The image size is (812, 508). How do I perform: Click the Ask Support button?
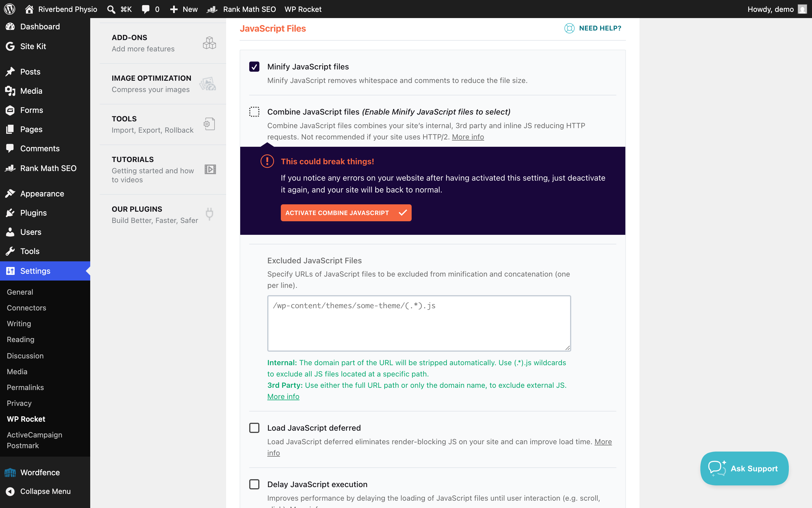pos(744,468)
